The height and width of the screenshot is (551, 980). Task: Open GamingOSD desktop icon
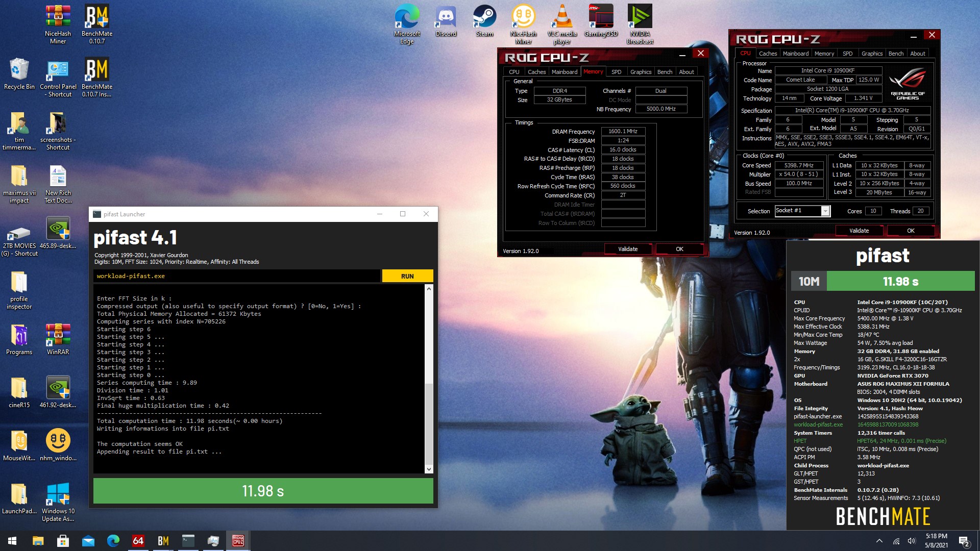tap(601, 20)
